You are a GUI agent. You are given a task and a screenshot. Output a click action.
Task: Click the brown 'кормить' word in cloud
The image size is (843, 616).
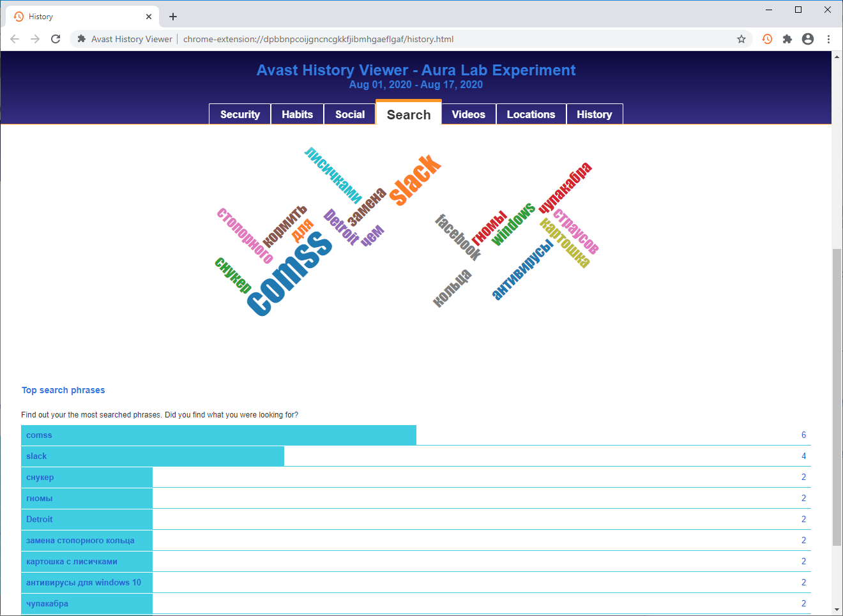(x=285, y=226)
